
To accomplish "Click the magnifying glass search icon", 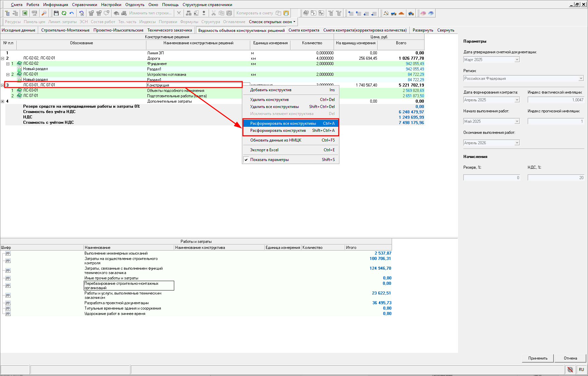I will [44, 13].
